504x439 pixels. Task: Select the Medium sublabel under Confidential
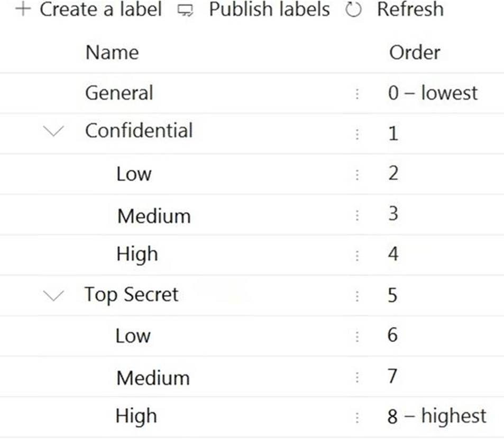tap(153, 216)
